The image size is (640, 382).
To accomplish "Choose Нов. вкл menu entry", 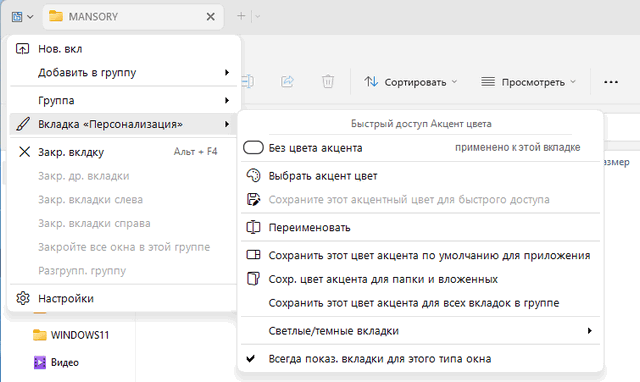I will (123, 49).
